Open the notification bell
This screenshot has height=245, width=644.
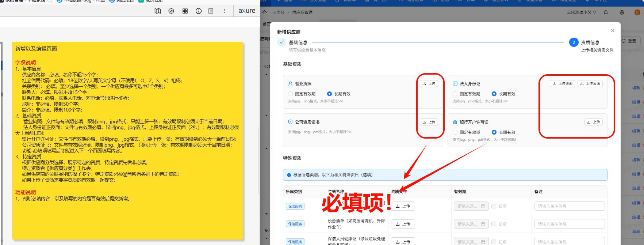point(606,12)
